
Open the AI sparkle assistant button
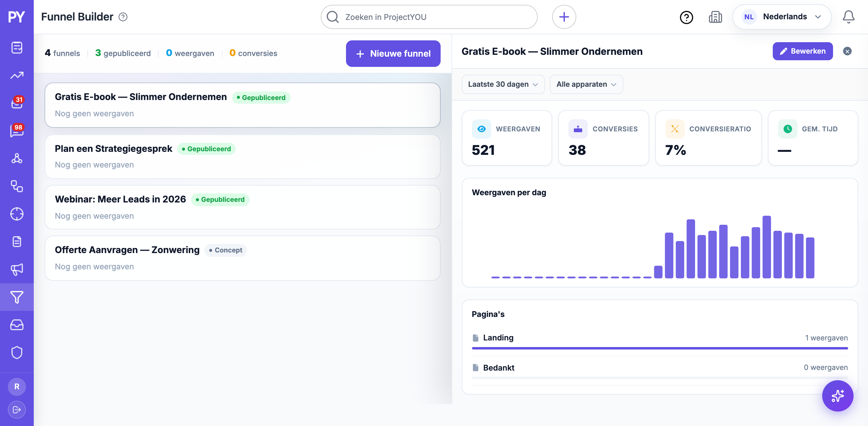tap(837, 396)
